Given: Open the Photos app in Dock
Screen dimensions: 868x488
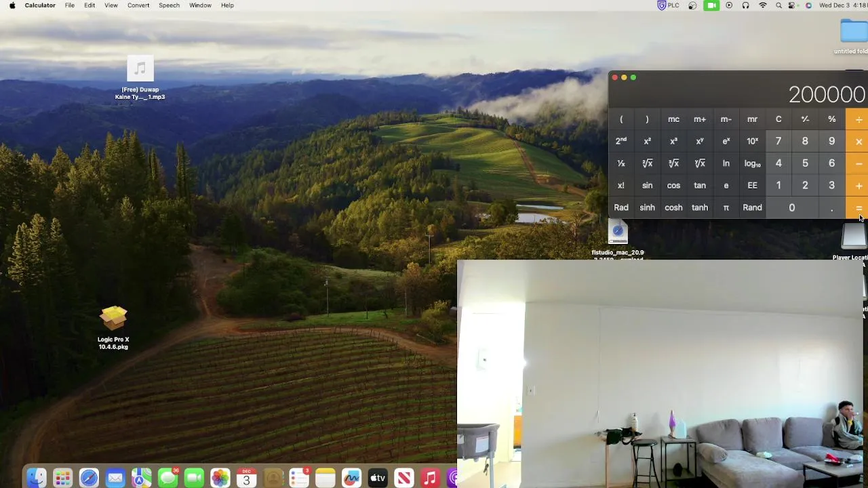Looking at the screenshot, I should [x=220, y=479].
